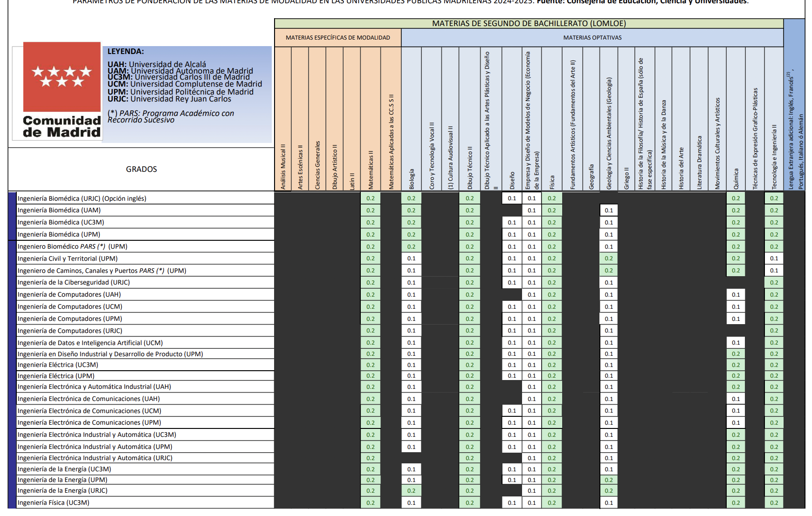Select row 'Ingeniería de Computadores (UAH)'
Image resolution: width=812 pixels, height=516 pixels.
(145, 294)
